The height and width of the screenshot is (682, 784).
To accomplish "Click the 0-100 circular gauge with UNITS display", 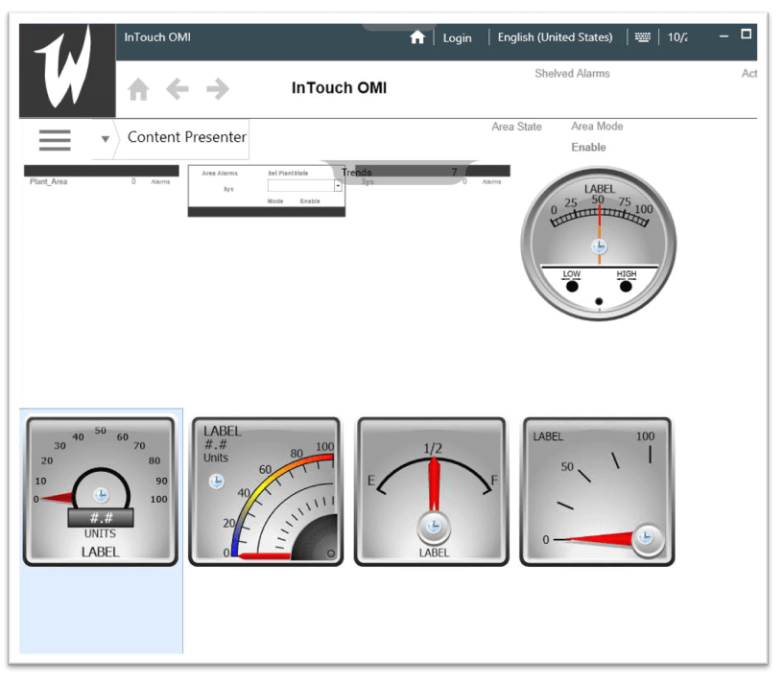I will click(100, 491).
